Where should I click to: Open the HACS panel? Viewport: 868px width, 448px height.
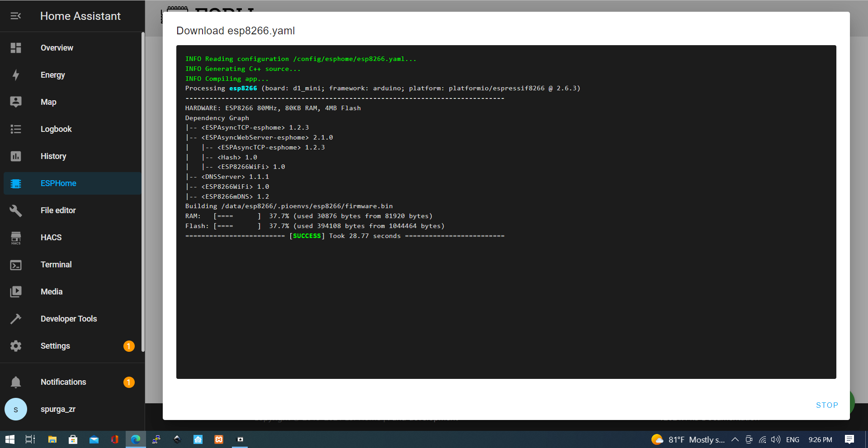(x=72, y=238)
